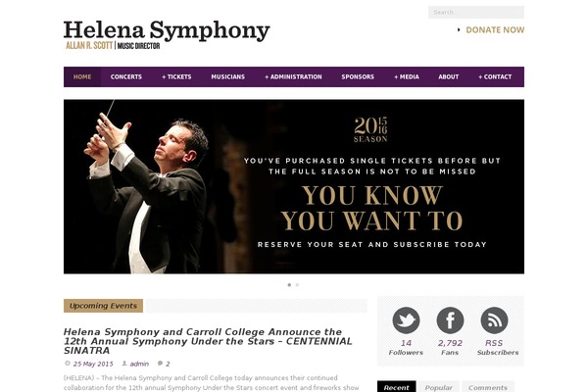Click the 2015-16 season banner image
Screen dimensions: 588x392
[294, 186]
